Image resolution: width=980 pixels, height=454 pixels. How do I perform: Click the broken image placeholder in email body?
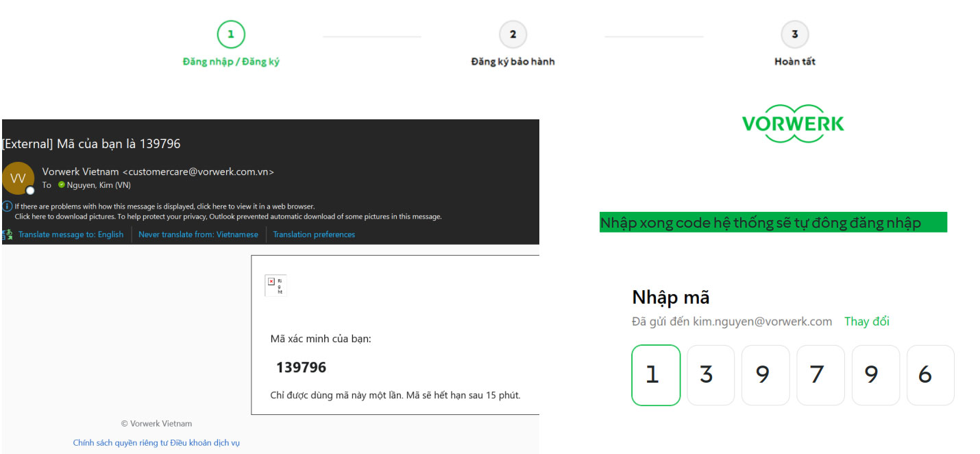(x=275, y=285)
